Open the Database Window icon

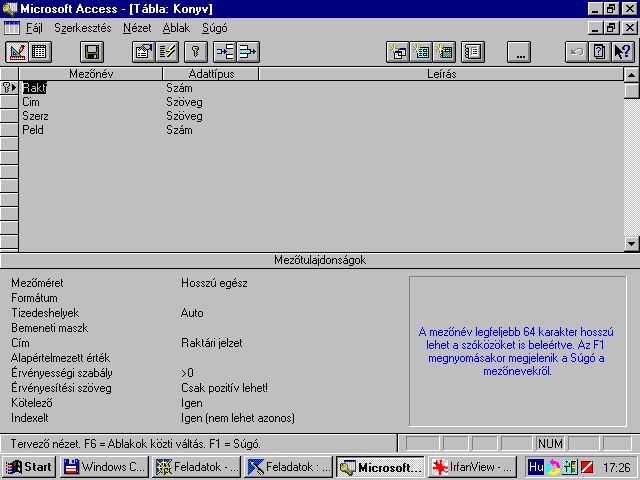(473, 51)
